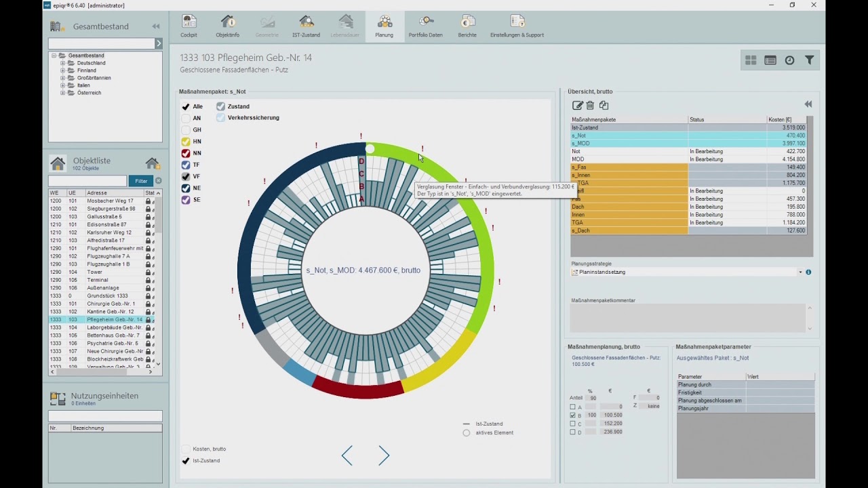Viewport: 868px width, 488px height.
Task: Select Bettenhaus Geb.-Nr. 7 in list
Action: click(x=102, y=335)
